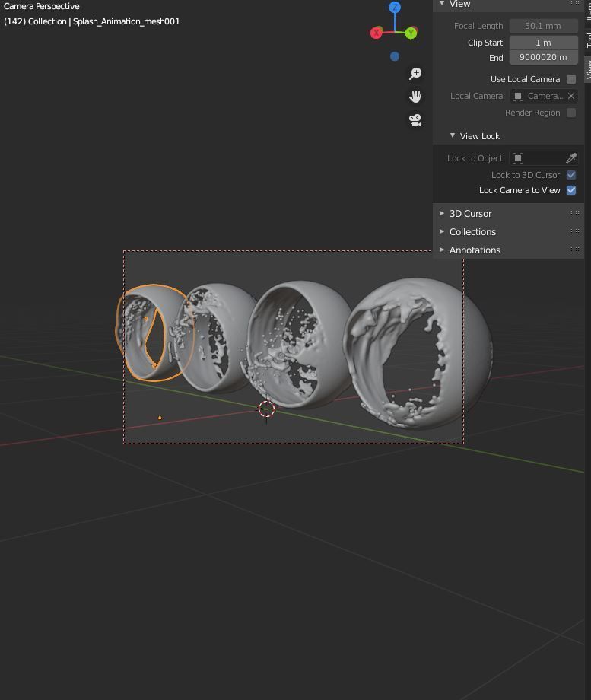Clear the Local Camera field with X
591x700 pixels.
(571, 96)
